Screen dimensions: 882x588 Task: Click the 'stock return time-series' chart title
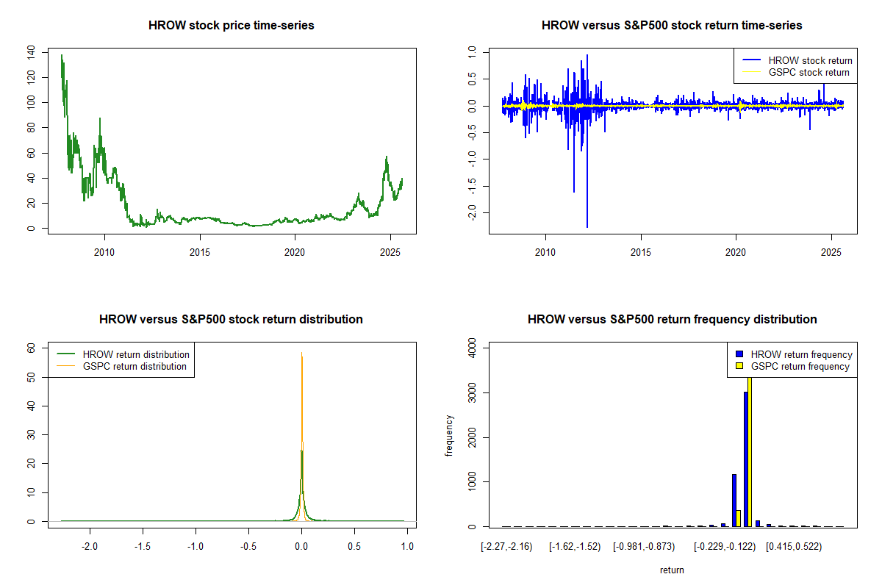(672, 25)
